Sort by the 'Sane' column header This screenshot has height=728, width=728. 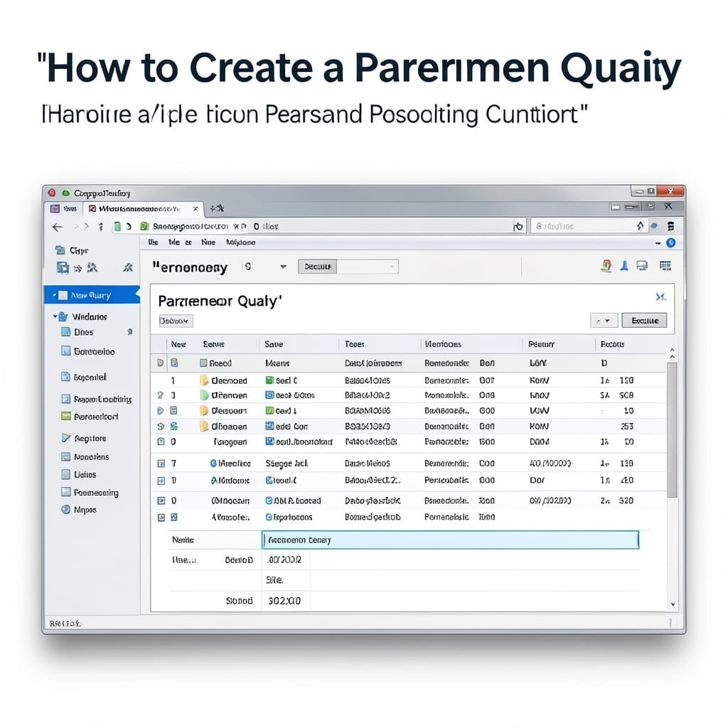tap(274, 345)
